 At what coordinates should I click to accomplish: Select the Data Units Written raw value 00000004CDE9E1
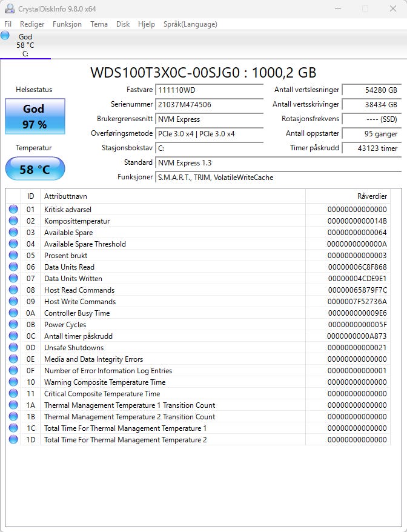(x=357, y=279)
